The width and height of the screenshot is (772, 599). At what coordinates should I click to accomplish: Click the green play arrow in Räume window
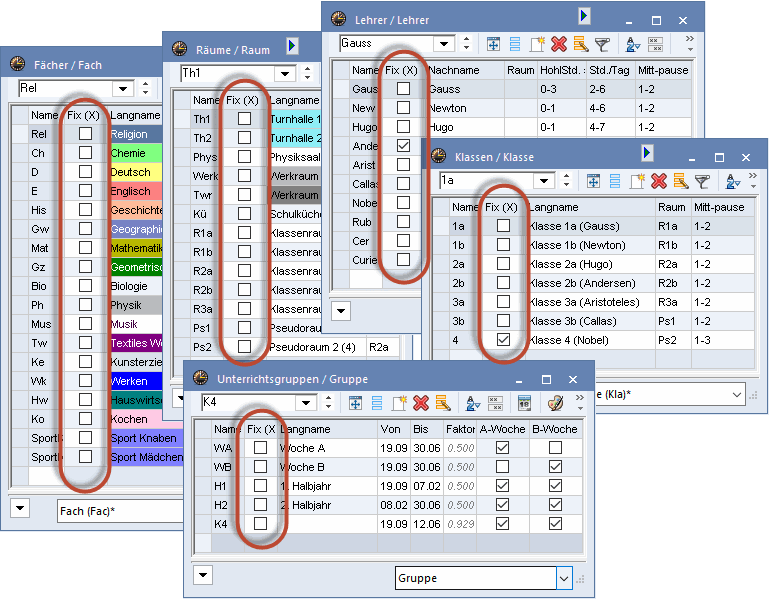pyautogui.click(x=292, y=46)
